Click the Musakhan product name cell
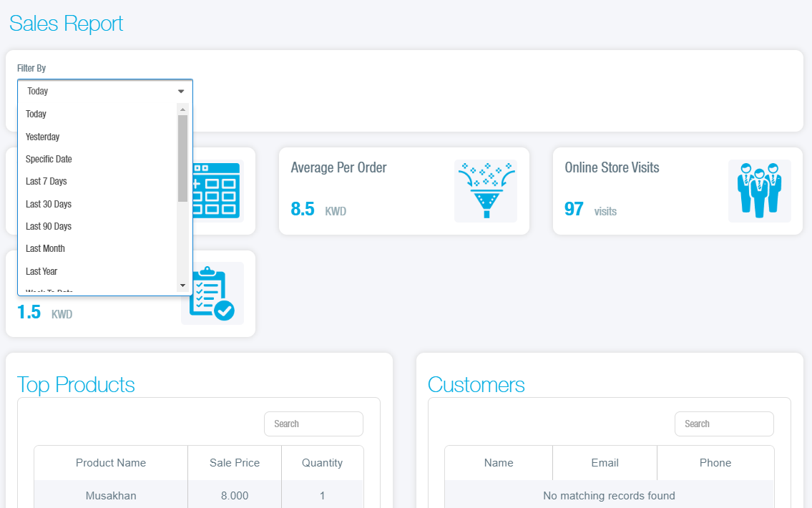812x508 pixels. click(x=111, y=496)
